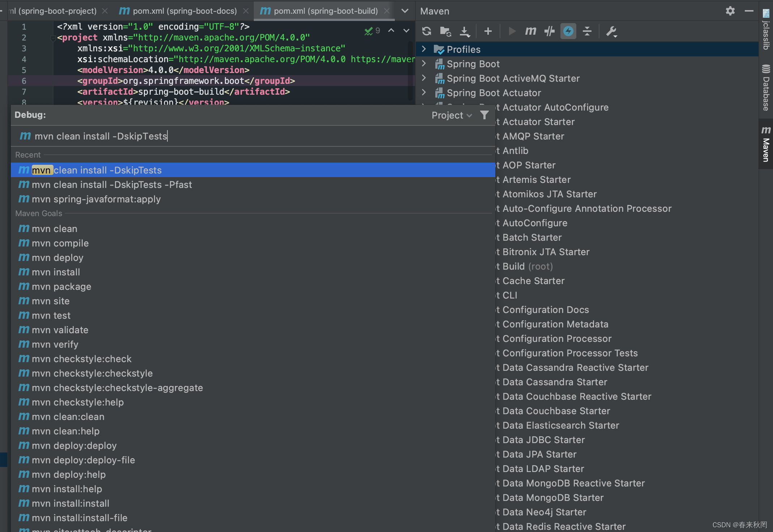Image resolution: width=773 pixels, height=532 pixels.
Task: Click the inspection checkmark widget showing 9
Action: pyautogui.click(x=372, y=31)
